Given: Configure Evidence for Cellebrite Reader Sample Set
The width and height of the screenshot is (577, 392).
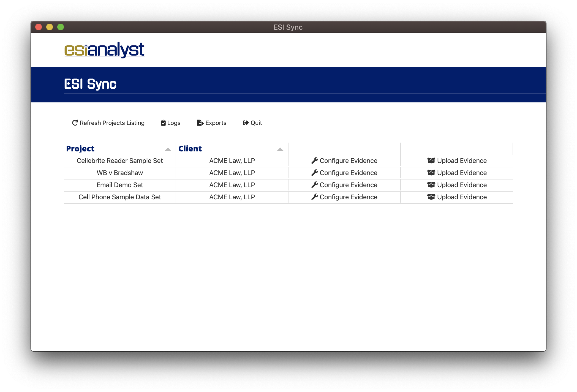Looking at the screenshot, I should coord(344,161).
